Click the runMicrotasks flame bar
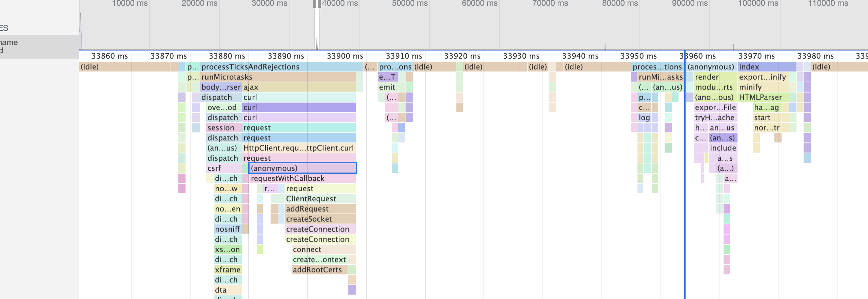 coord(278,77)
